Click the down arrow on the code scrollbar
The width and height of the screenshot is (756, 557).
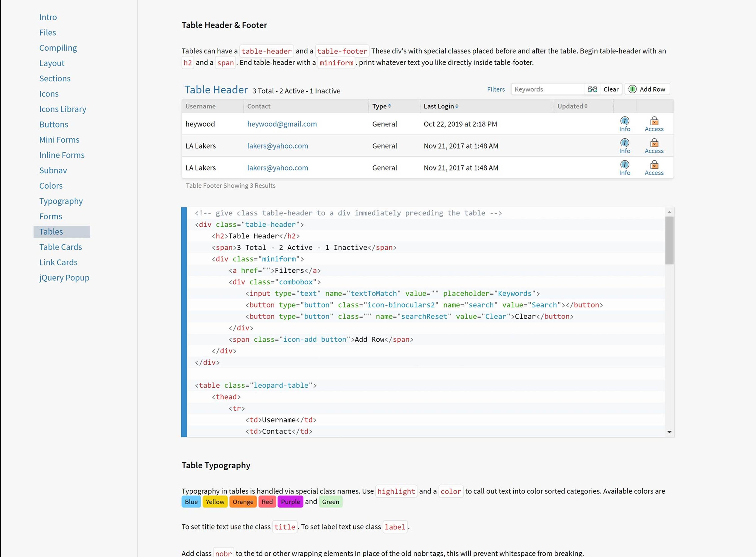pyautogui.click(x=670, y=432)
